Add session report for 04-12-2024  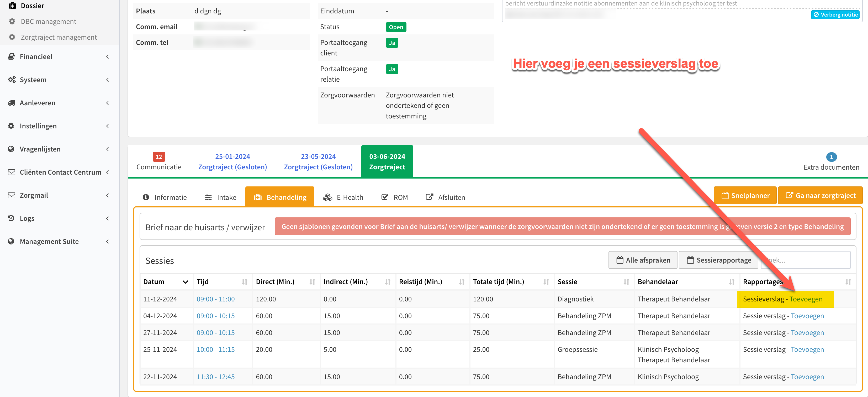click(807, 316)
